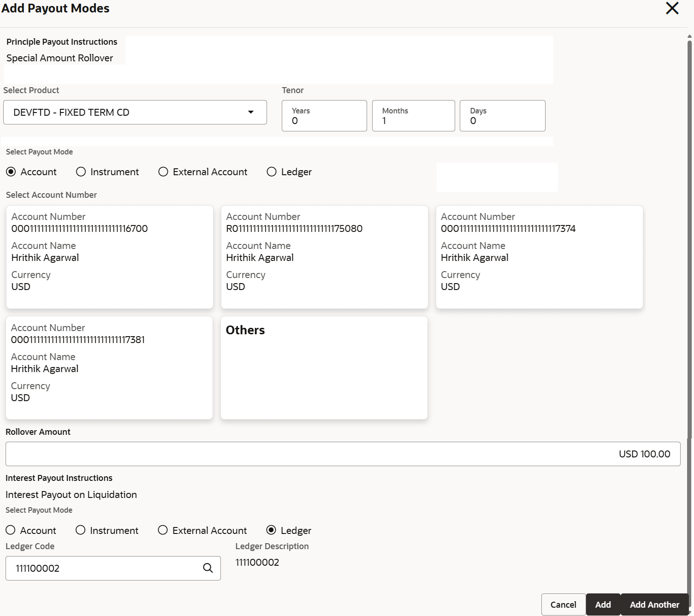Click the "Special Amount Rollover" text
The image size is (694, 616).
tap(59, 58)
